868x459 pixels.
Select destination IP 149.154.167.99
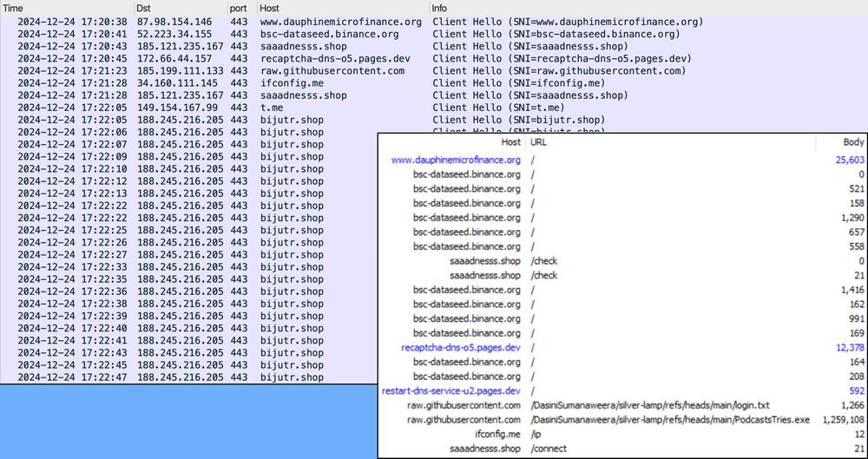[178, 108]
